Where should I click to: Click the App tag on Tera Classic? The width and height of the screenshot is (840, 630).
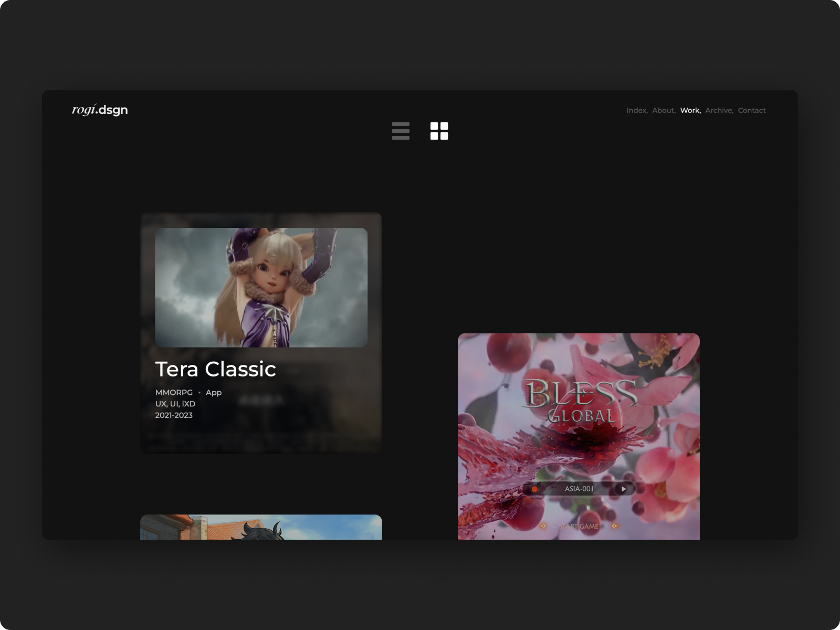(x=214, y=393)
